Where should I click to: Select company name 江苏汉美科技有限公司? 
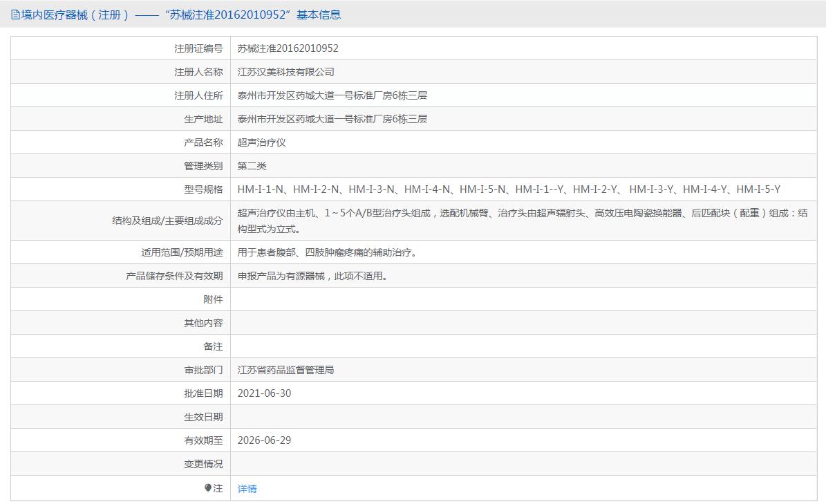click(285, 72)
